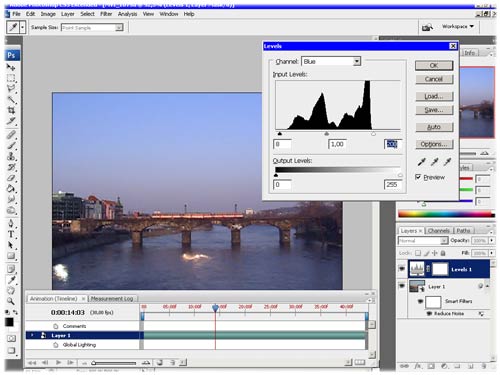500x375 pixels.
Task: Add a layer mask icon
Action: pos(431,366)
